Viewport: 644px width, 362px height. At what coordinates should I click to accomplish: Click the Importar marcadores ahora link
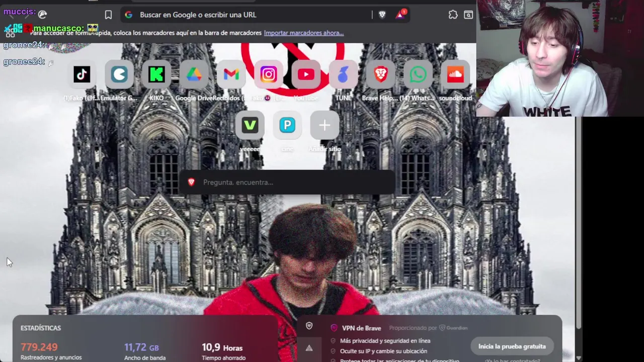click(304, 33)
